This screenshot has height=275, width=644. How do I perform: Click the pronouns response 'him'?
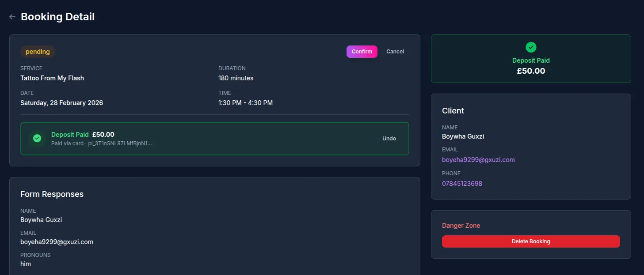click(26, 264)
